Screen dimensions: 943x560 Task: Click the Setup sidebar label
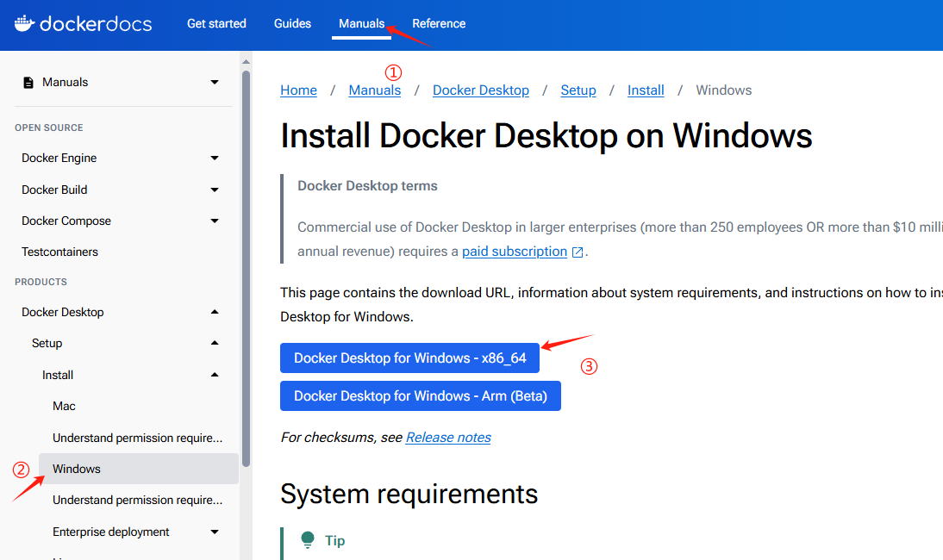click(x=47, y=343)
